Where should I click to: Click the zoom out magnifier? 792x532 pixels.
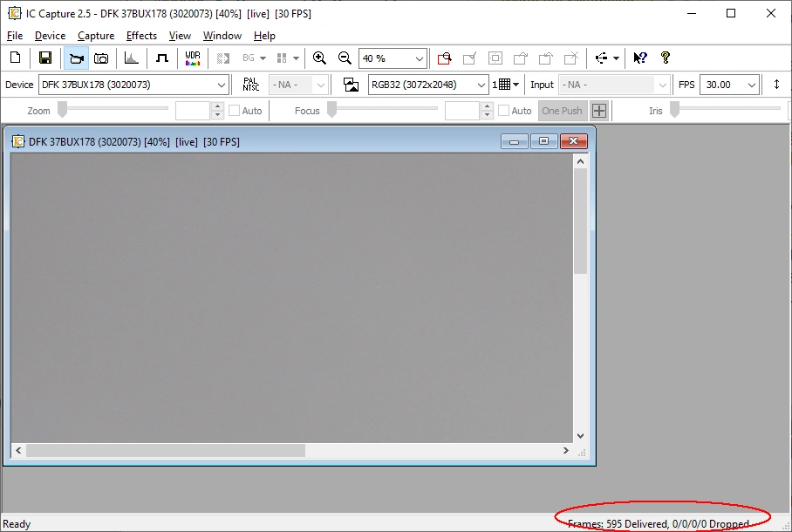click(x=345, y=58)
